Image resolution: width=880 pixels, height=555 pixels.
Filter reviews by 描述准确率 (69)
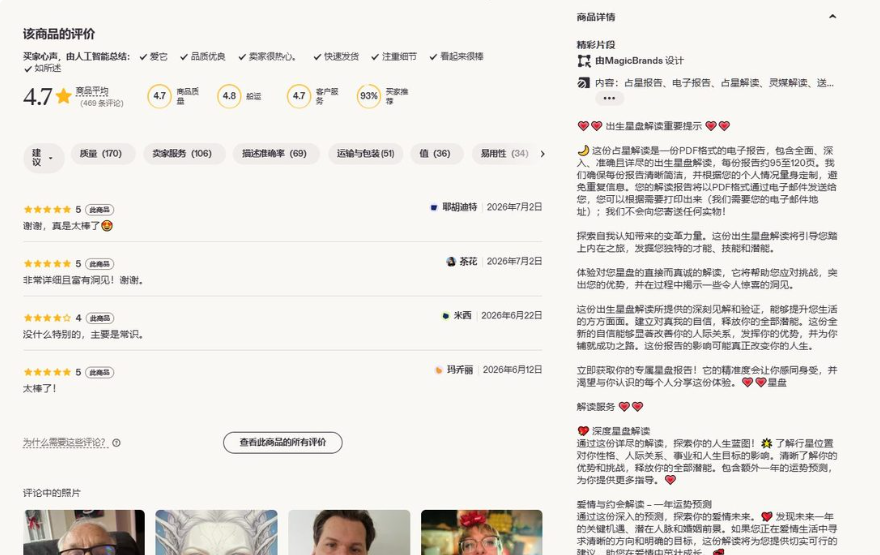[274, 154]
